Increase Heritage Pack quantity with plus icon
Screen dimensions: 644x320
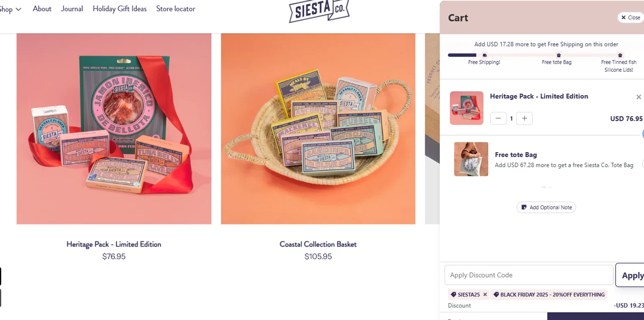pos(524,118)
